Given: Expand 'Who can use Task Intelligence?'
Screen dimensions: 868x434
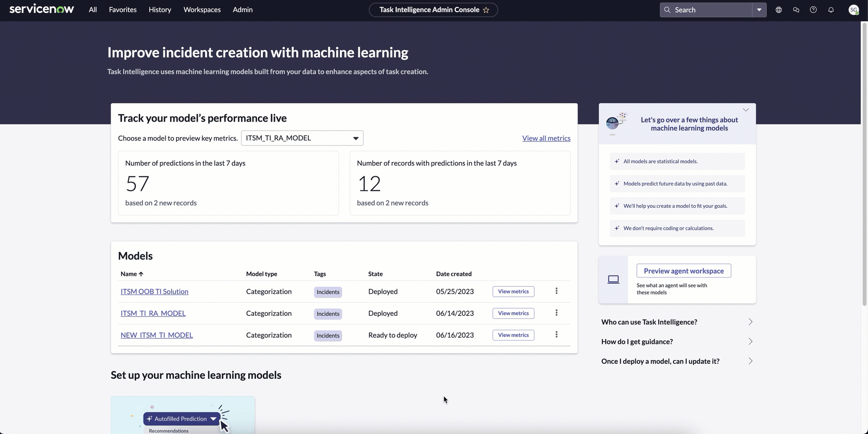Looking at the screenshot, I should 677,322.
